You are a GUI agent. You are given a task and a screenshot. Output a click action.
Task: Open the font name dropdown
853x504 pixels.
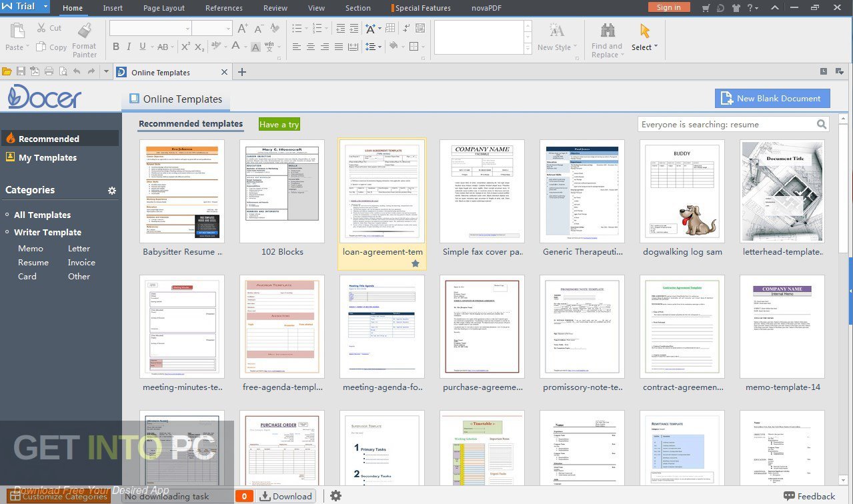[187, 28]
